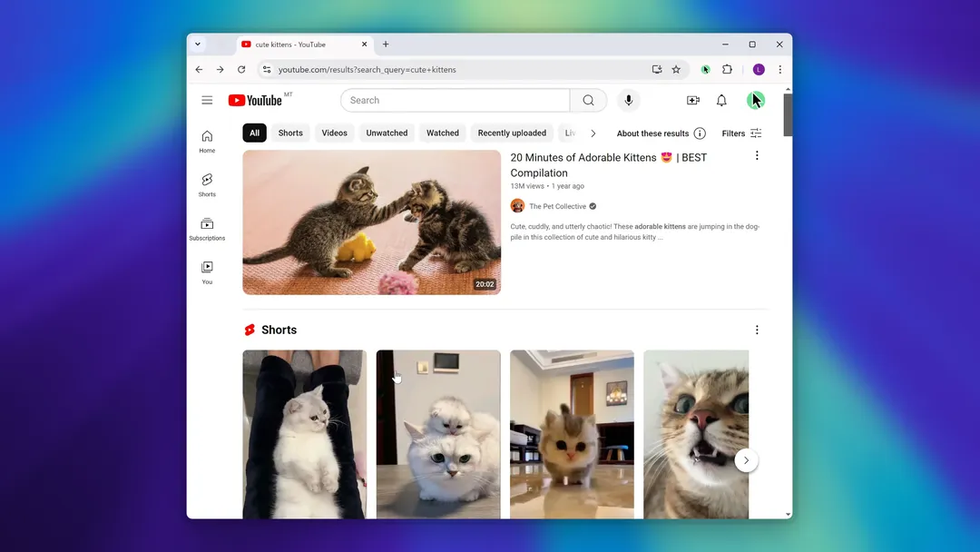Open the notifications bell
Viewport: 980px width, 552px height.
721,101
